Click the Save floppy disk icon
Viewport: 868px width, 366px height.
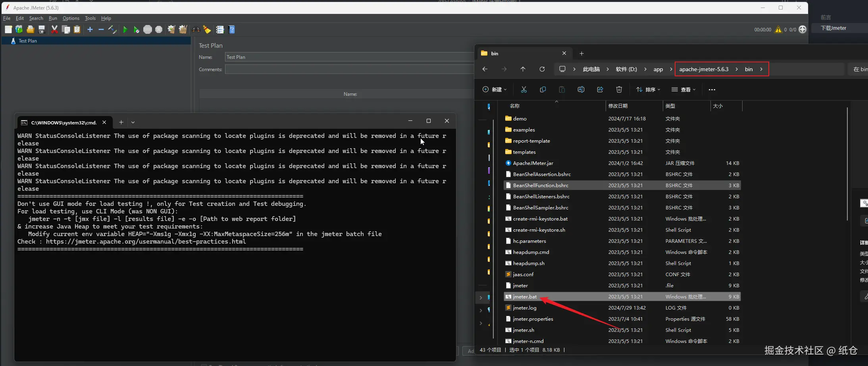click(42, 30)
